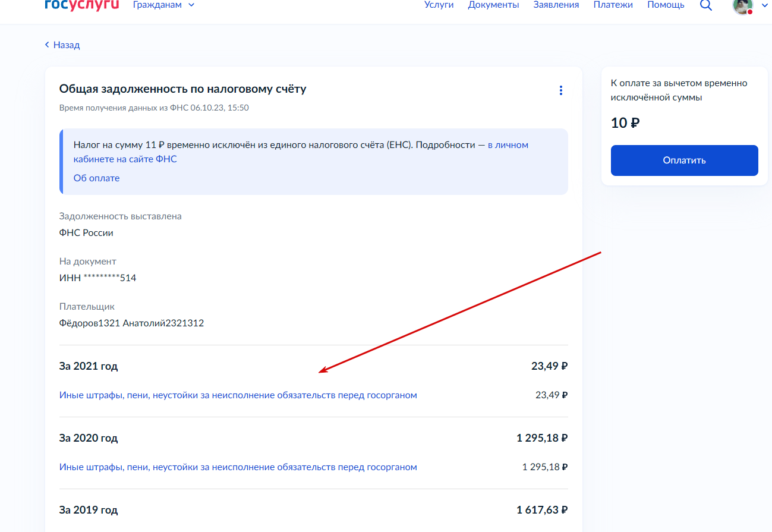Image resolution: width=772 pixels, height=532 pixels.
Task: Select the Плательщик label
Action: pos(87,307)
